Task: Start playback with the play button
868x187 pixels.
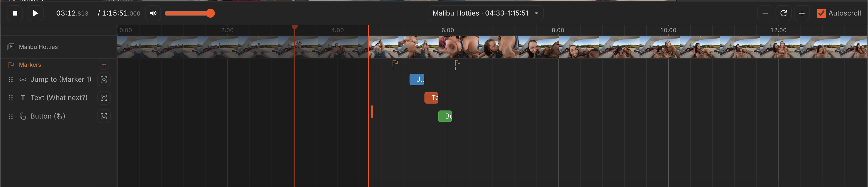Action: coord(35,13)
